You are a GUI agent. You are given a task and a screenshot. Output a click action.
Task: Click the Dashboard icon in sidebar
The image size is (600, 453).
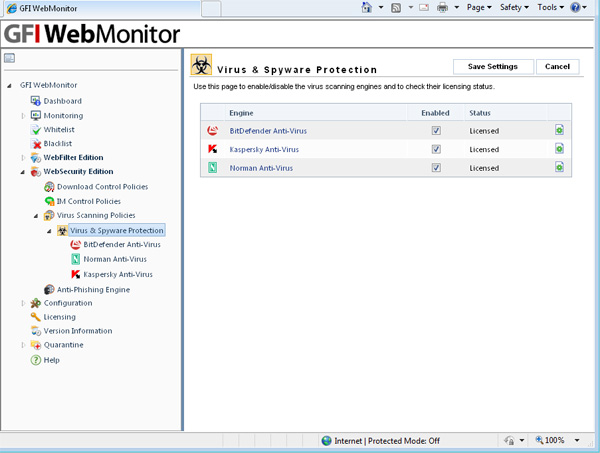(36, 101)
